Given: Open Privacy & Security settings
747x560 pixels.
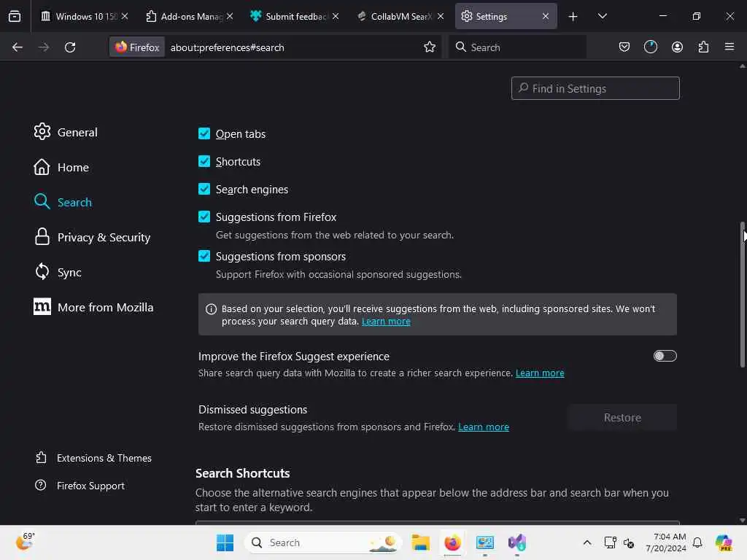Looking at the screenshot, I should (92, 237).
